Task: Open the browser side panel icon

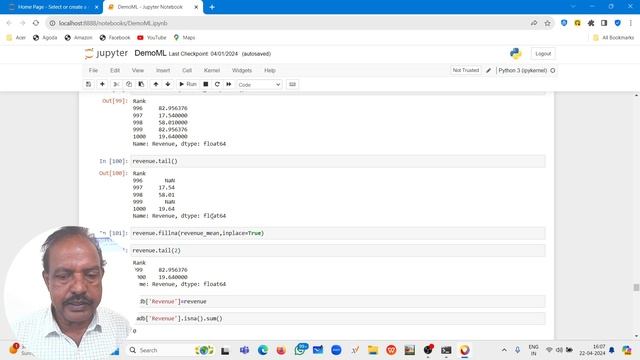Action: tap(604, 23)
